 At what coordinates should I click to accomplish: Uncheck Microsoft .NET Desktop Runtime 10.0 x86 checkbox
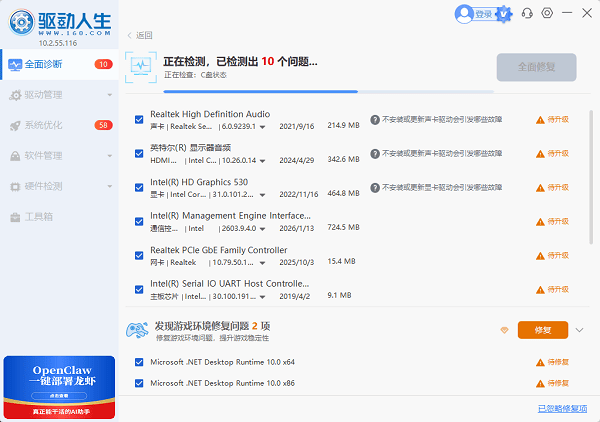click(x=139, y=383)
